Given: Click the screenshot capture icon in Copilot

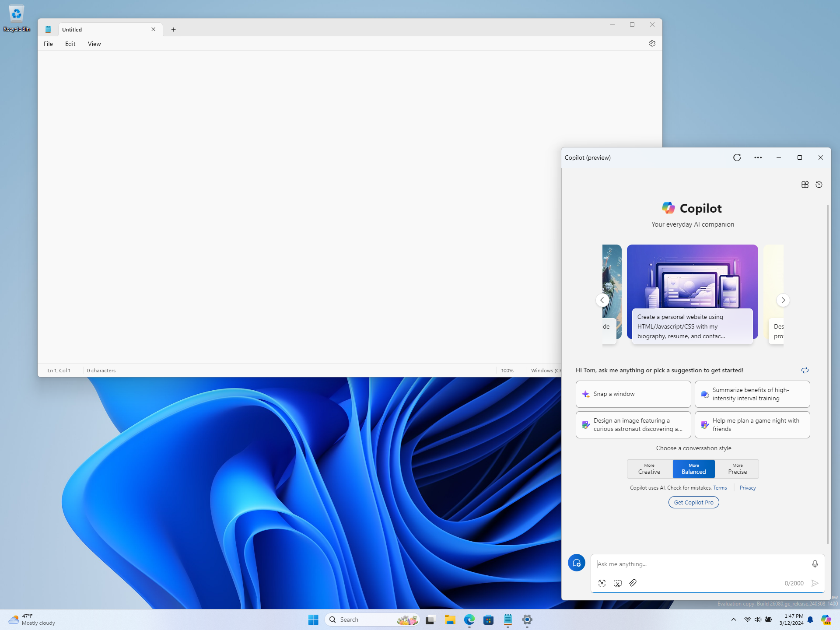Looking at the screenshot, I should [x=601, y=583].
